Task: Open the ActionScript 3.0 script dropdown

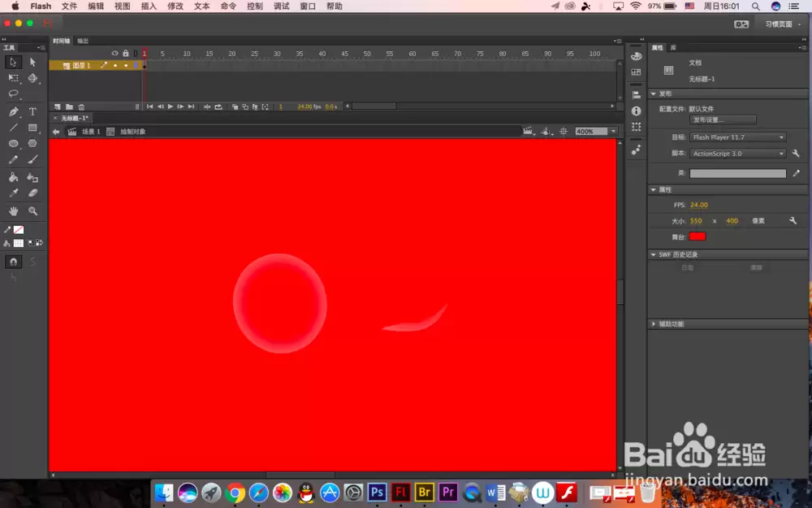Action: pyautogui.click(x=738, y=154)
